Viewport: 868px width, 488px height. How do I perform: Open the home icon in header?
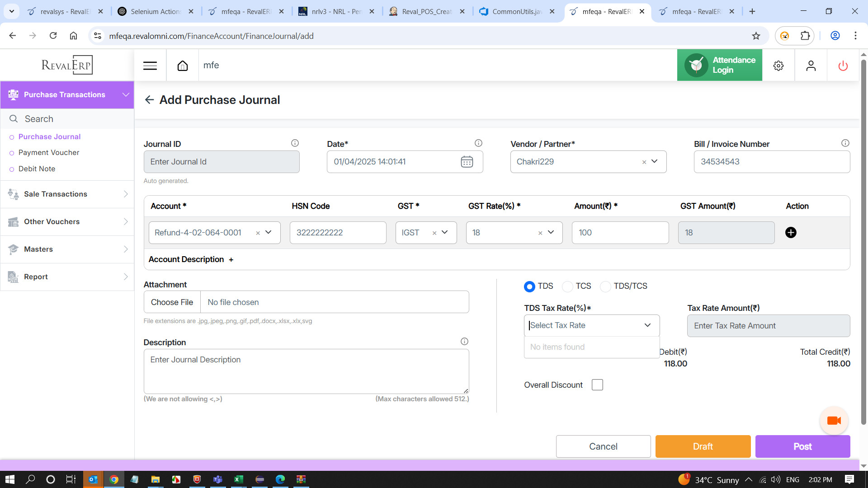point(183,66)
